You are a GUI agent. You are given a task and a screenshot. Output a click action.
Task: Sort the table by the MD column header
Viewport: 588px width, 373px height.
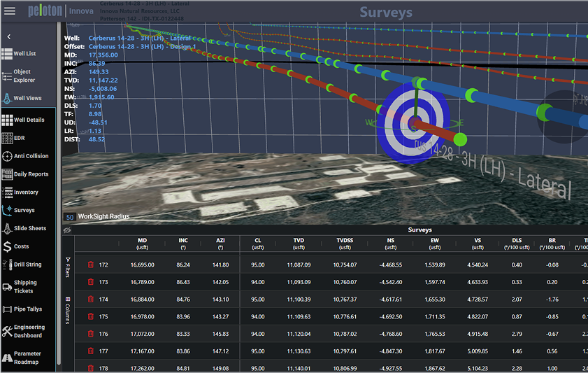[143, 244]
